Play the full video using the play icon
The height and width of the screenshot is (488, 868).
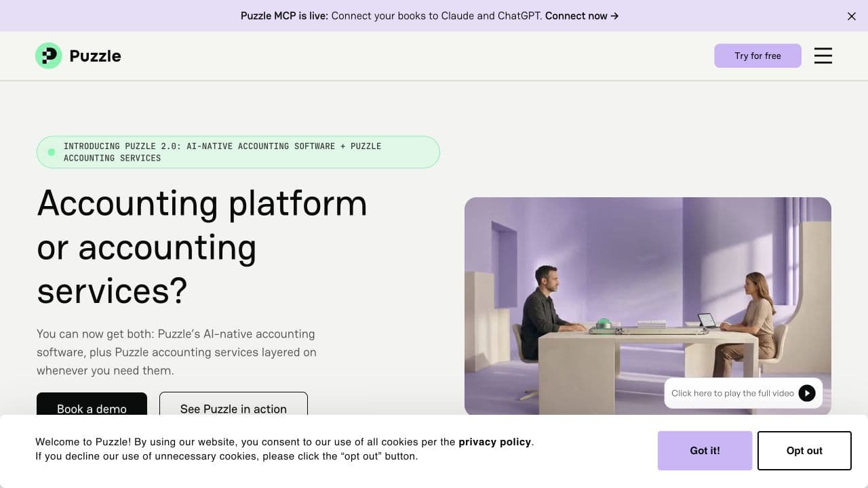click(x=807, y=393)
